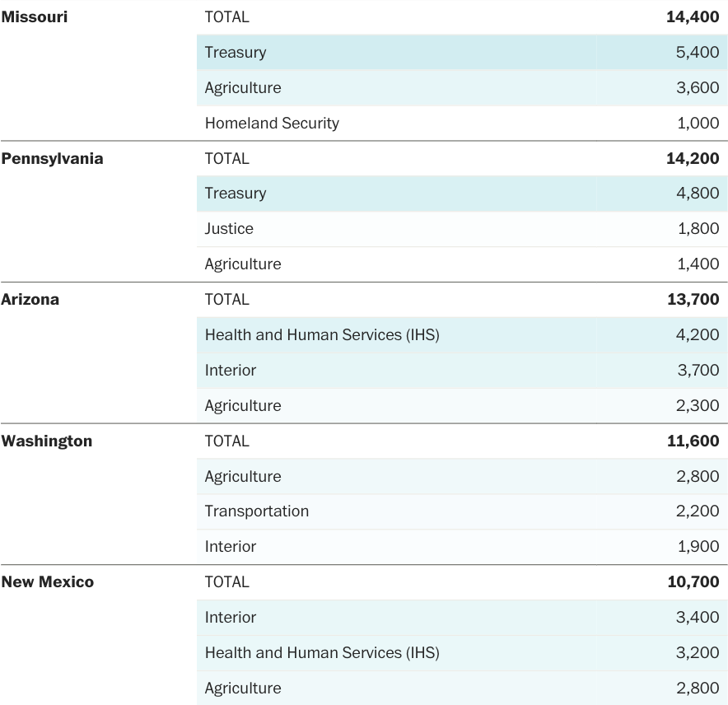
Task: Select the New Mexico state heading
Action: 47,581
